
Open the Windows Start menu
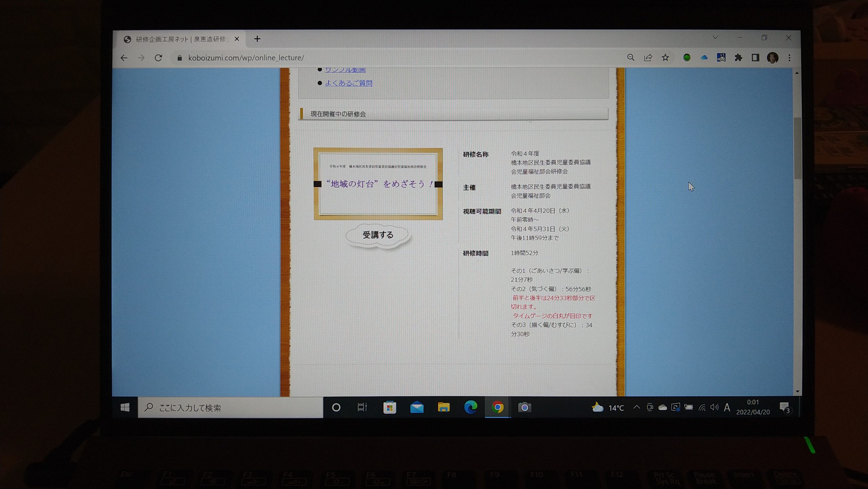click(125, 407)
